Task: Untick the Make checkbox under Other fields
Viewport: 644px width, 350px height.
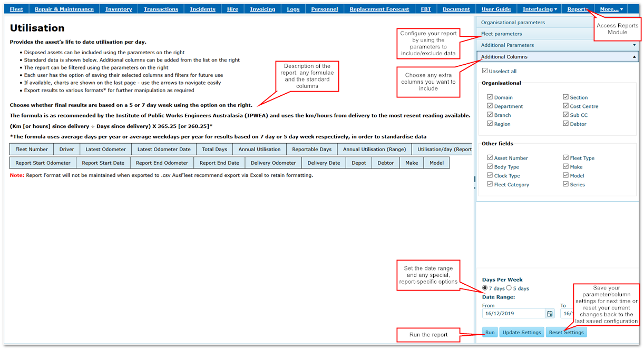Action: tap(566, 167)
